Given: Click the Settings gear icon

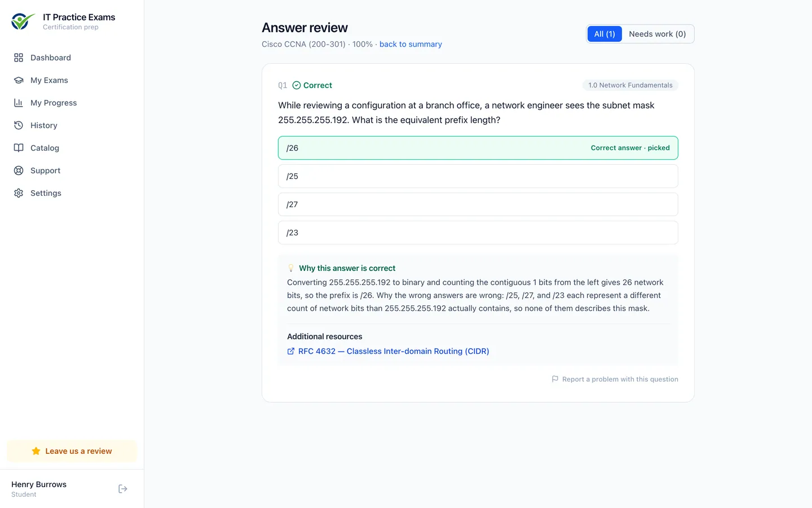Looking at the screenshot, I should pyautogui.click(x=19, y=193).
